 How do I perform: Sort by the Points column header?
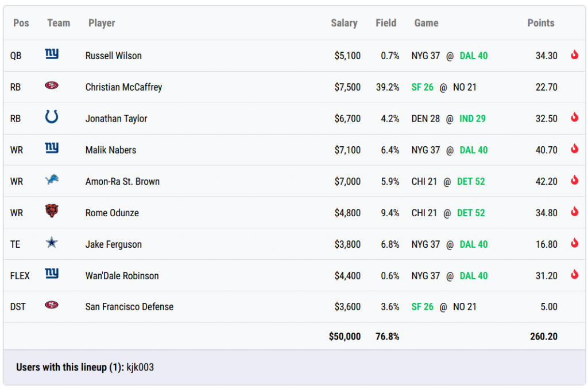tap(540, 23)
